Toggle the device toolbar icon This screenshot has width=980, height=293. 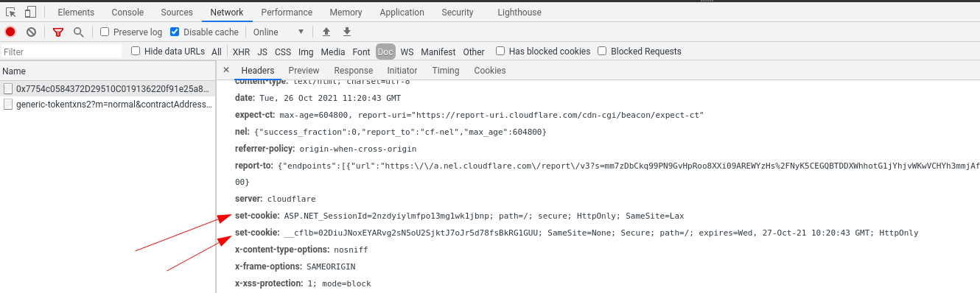coord(30,12)
